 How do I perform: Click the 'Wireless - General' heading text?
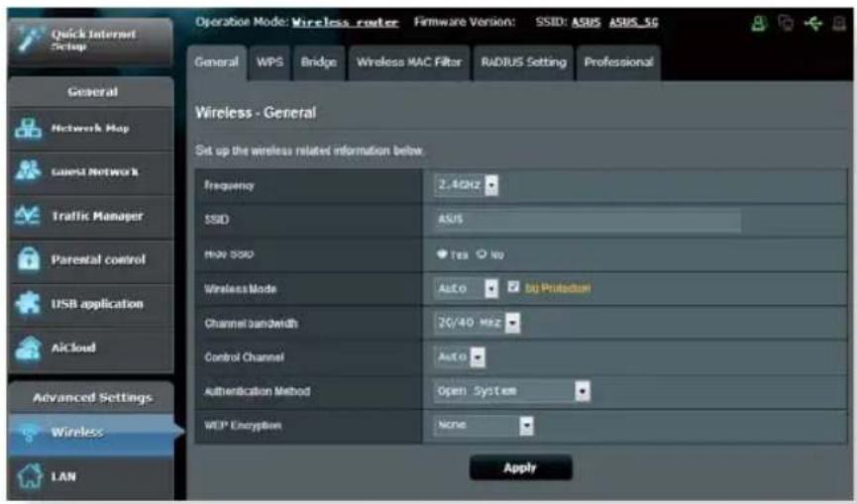click(256, 113)
